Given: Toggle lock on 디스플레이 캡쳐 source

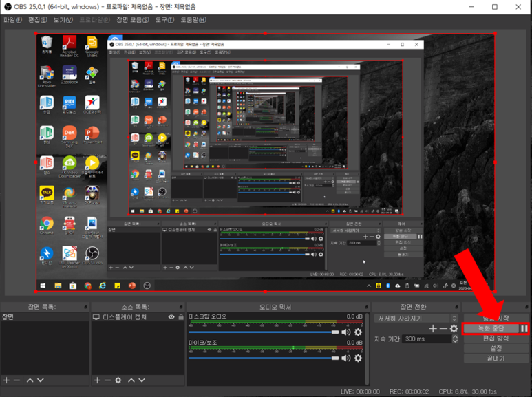Looking at the screenshot, I should coord(181,317).
